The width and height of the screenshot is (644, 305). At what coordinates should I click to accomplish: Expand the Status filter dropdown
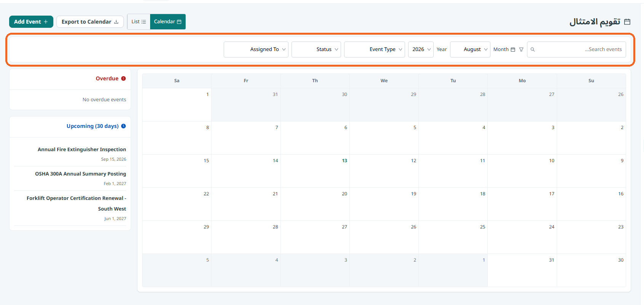pyautogui.click(x=316, y=50)
